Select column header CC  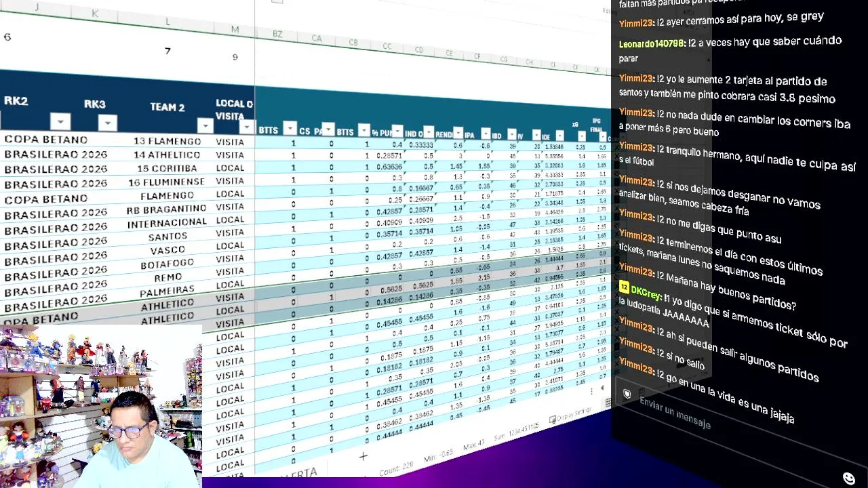pyautogui.click(x=387, y=46)
